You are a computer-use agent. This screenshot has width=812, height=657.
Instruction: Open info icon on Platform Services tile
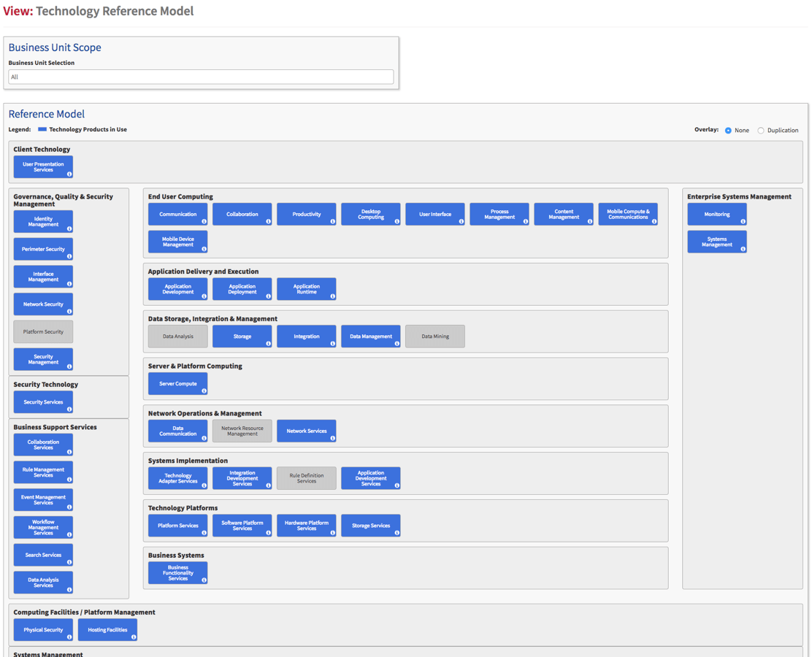tap(204, 532)
